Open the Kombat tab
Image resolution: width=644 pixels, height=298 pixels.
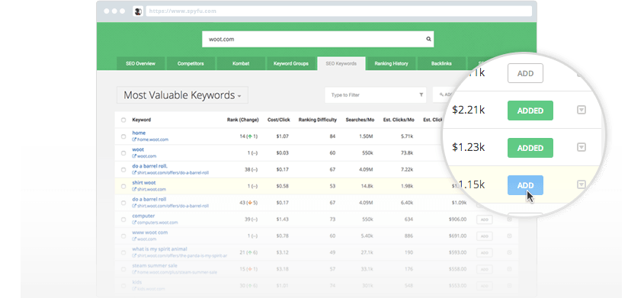tap(241, 63)
